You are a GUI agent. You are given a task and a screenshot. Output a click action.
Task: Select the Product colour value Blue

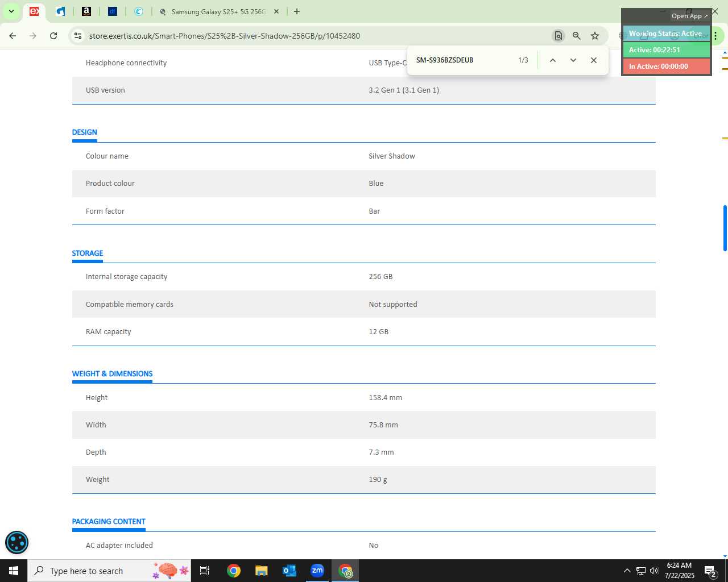pos(376,184)
